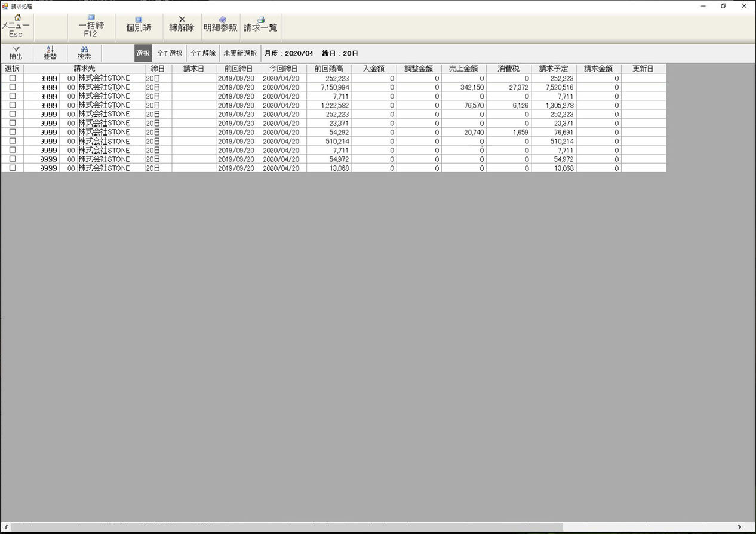Check the row with 前回残高 7,150,994

click(13, 87)
